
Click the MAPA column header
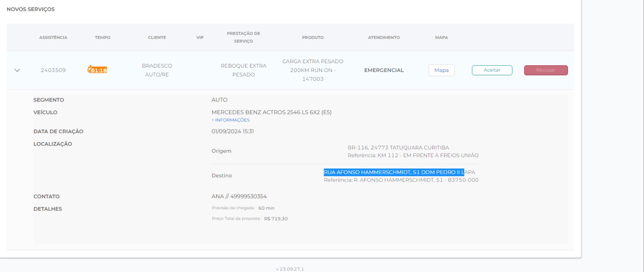(442, 37)
